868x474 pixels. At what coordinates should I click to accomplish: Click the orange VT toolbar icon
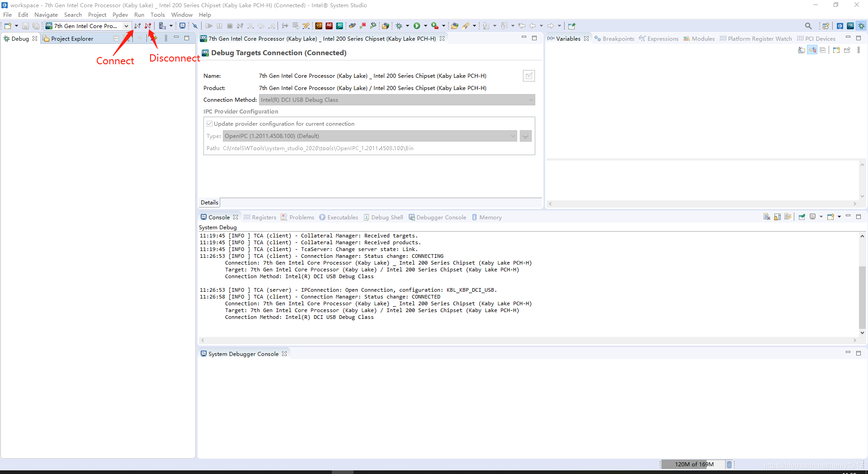(319, 26)
